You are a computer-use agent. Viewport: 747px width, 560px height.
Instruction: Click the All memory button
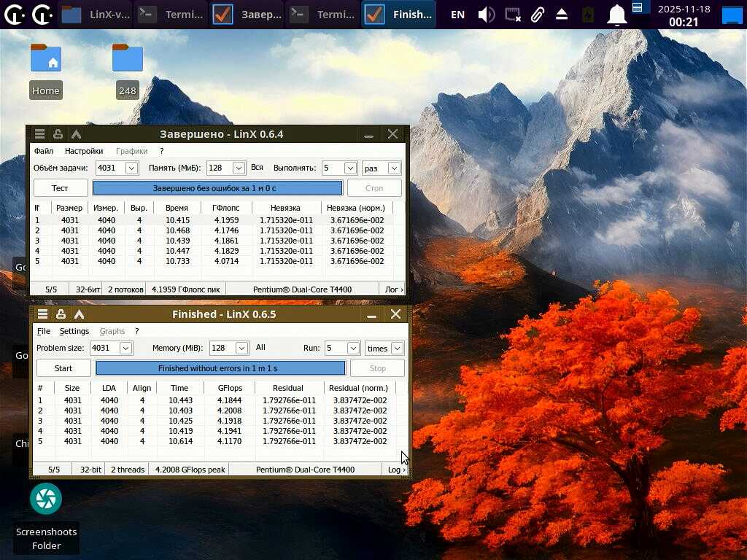click(260, 347)
